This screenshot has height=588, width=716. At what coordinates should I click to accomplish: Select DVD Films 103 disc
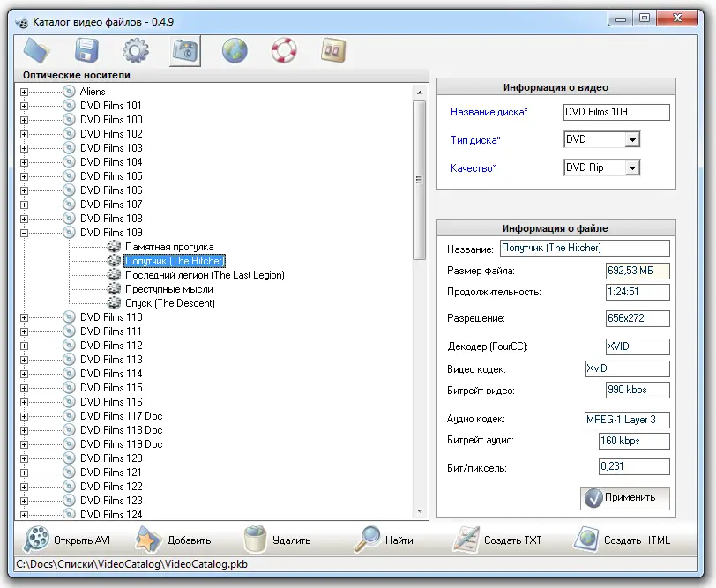pyautogui.click(x=111, y=148)
